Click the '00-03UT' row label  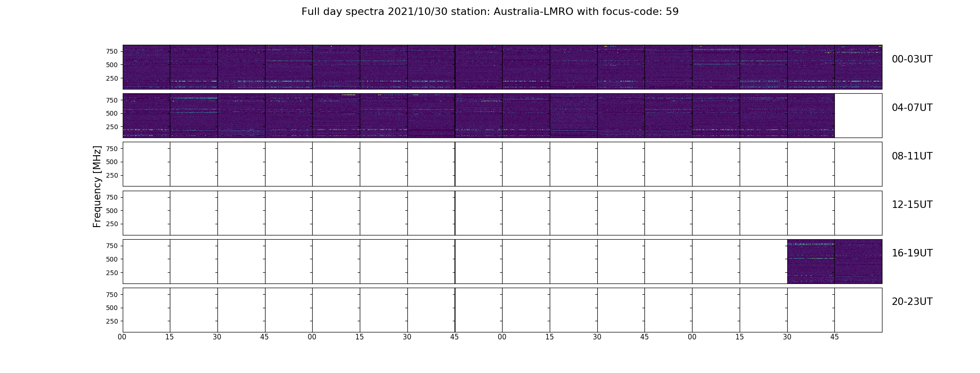pos(912,59)
